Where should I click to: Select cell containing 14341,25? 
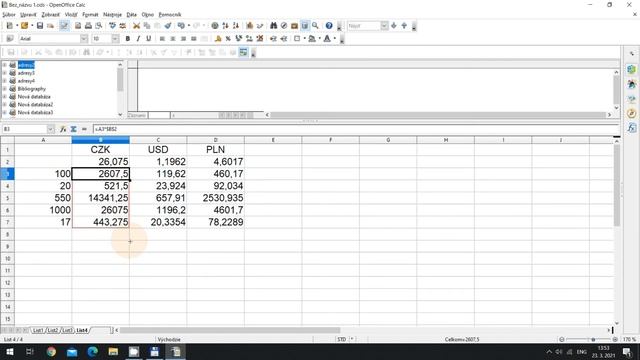point(100,198)
